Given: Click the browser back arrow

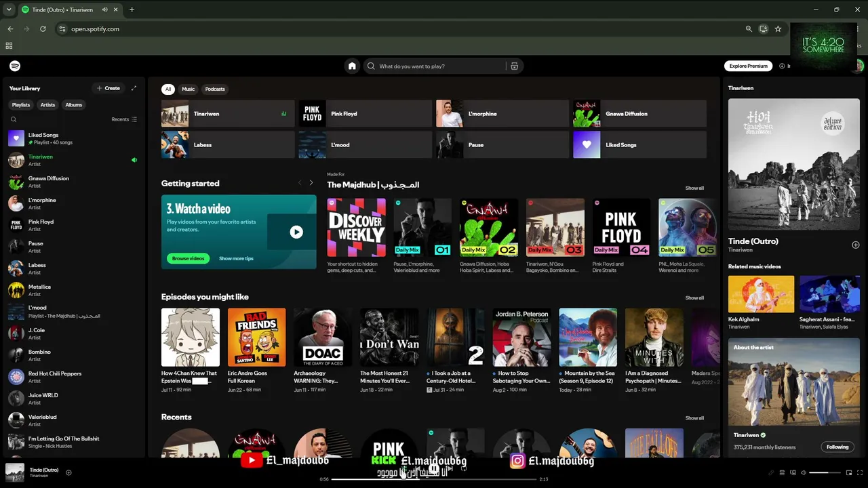Looking at the screenshot, I should click(x=10, y=29).
